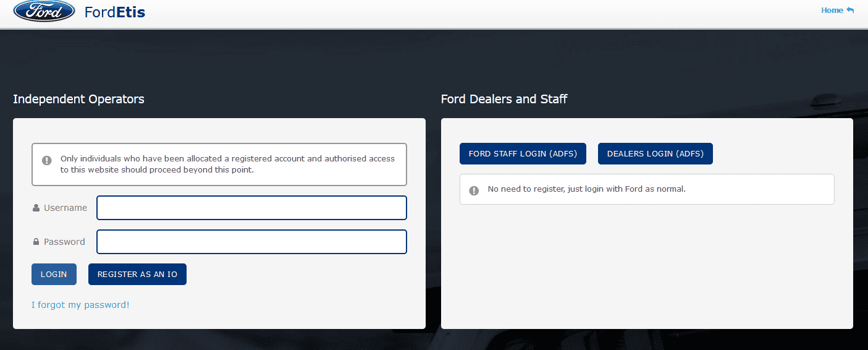
Task: Click the Home reply-arrow icon
Action: (x=850, y=11)
